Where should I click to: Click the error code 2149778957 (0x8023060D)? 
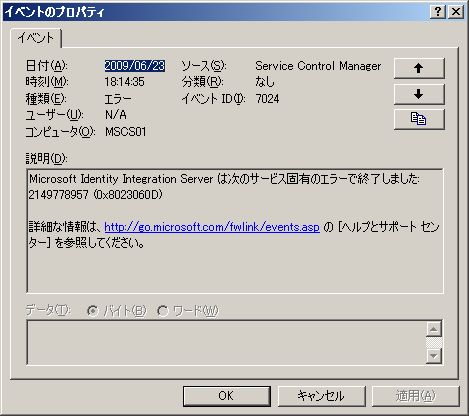pos(95,195)
